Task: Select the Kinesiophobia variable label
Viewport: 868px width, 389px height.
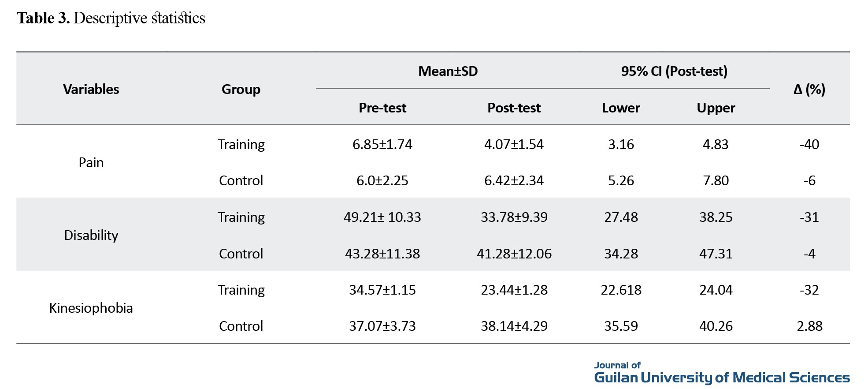Action: tap(91, 308)
